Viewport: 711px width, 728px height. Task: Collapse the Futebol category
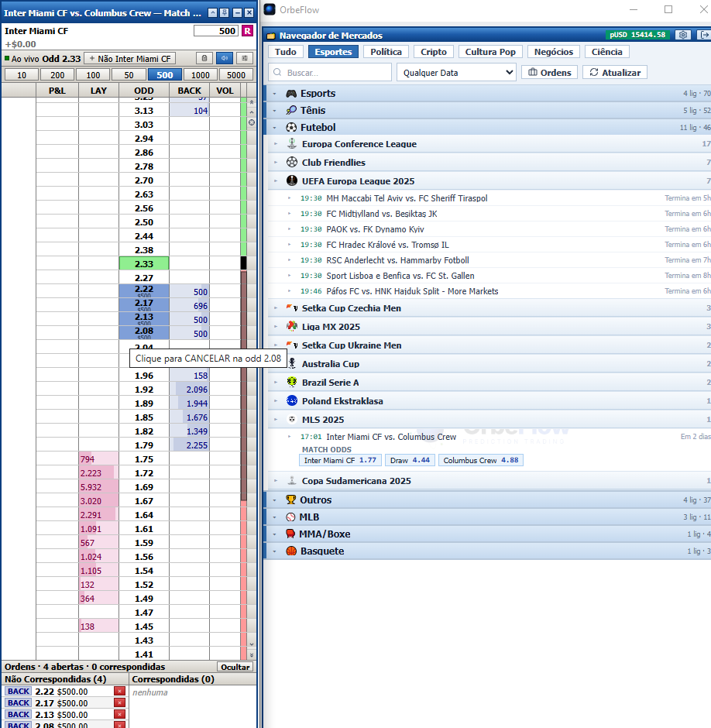point(274,128)
